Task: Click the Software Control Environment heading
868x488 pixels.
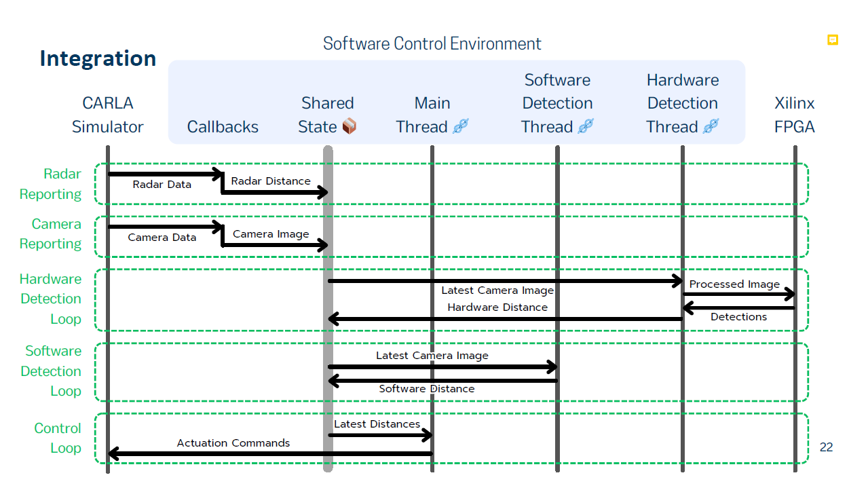Action: coord(432,44)
